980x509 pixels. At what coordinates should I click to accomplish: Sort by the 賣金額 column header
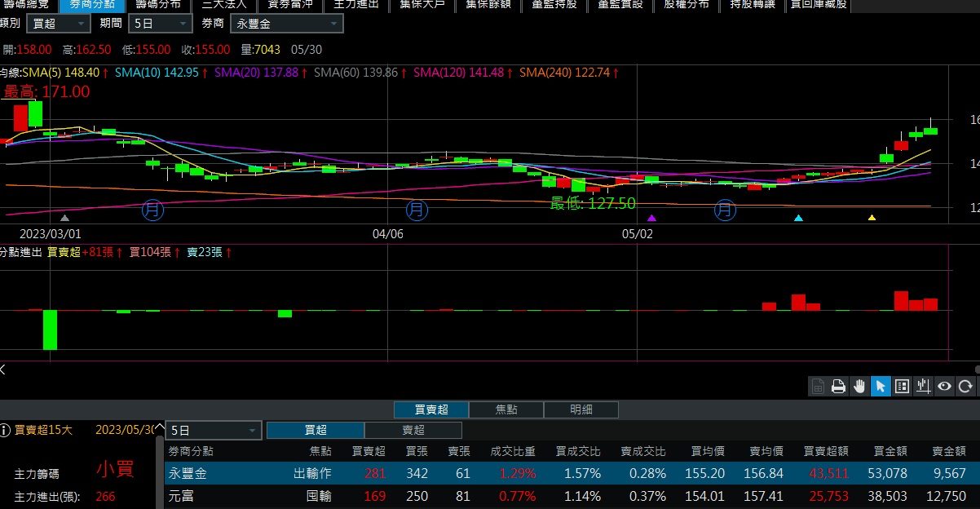(x=949, y=451)
